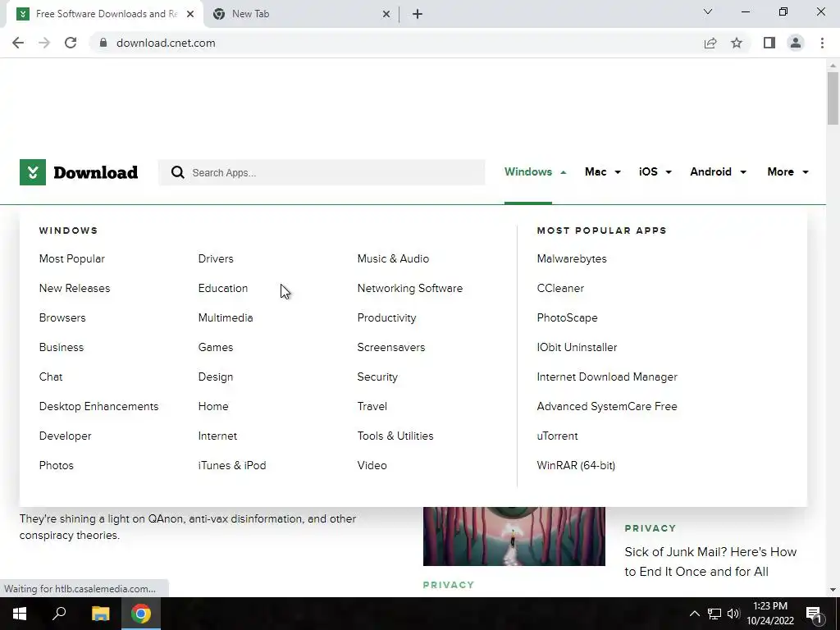Screen dimensions: 840x630
Task: Open File Explorer from the taskbar
Action: pyautogui.click(x=100, y=614)
